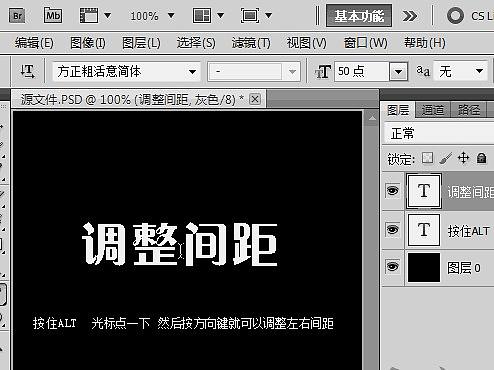Click the canvas scrollbar up arrow
The height and width of the screenshot is (370, 494).
(372, 118)
